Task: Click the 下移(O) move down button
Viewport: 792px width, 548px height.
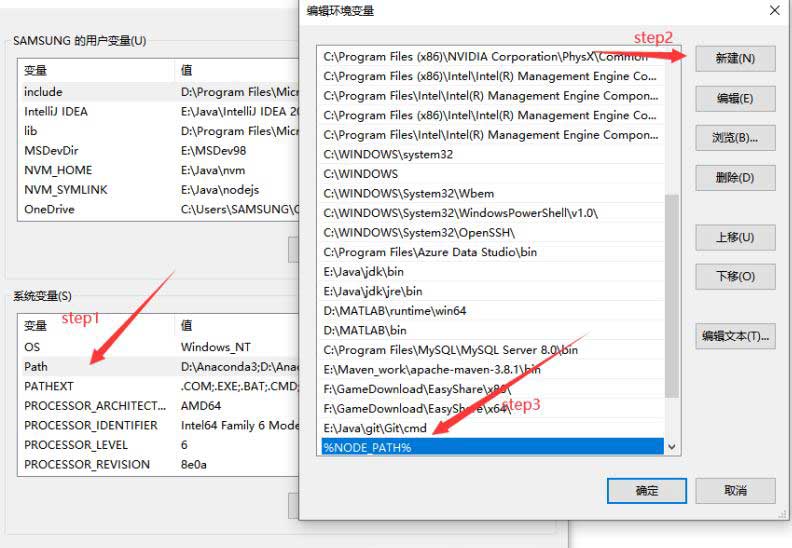Action: pyautogui.click(x=735, y=277)
